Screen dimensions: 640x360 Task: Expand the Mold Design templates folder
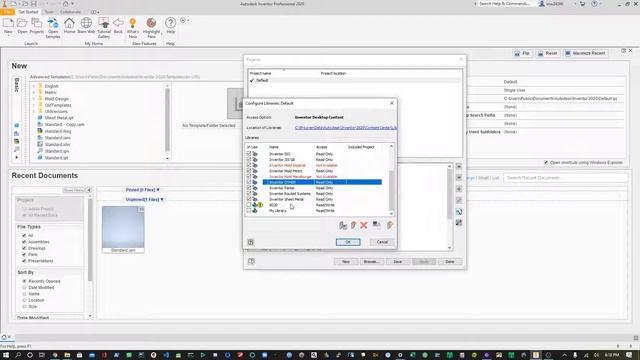tap(34, 99)
